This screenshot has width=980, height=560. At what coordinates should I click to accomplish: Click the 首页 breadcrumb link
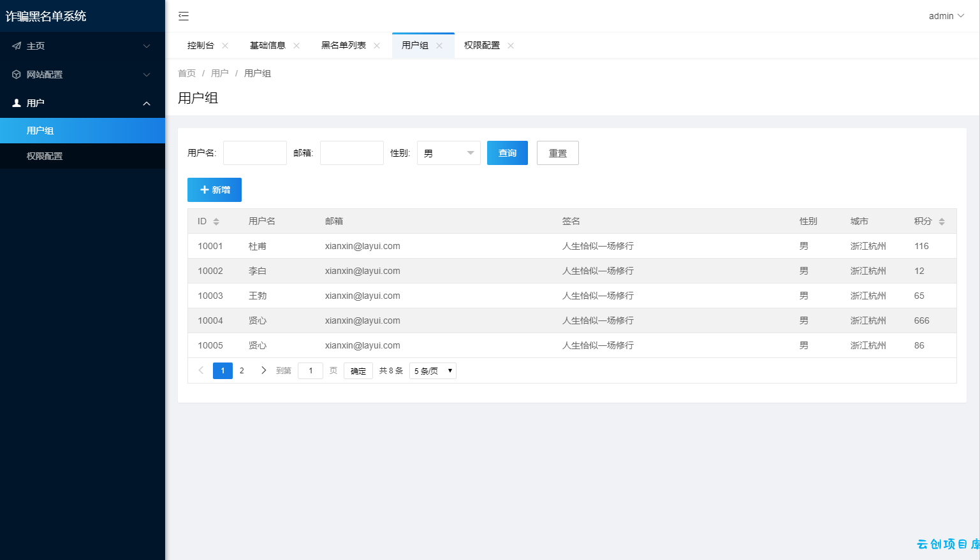187,73
